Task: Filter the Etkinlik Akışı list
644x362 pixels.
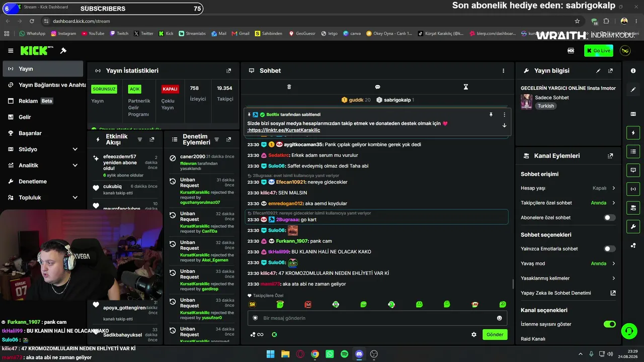Action: coord(140,139)
